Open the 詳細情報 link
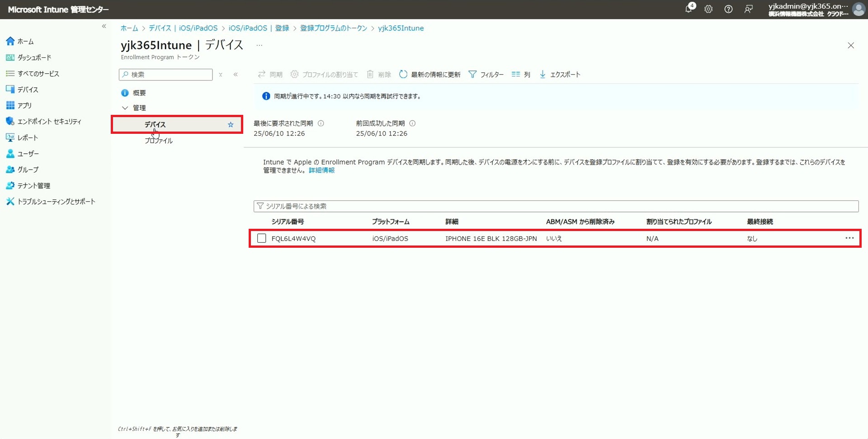 pos(322,170)
